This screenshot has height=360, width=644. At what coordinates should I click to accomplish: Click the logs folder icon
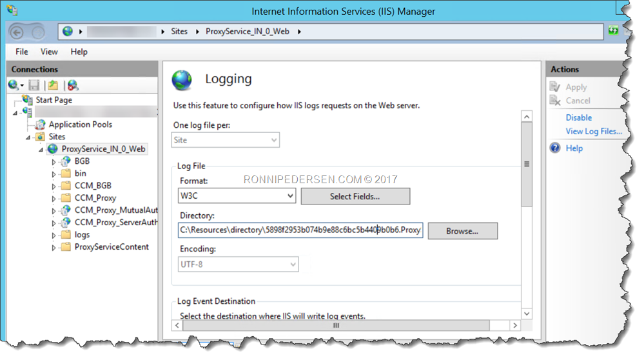[x=66, y=235]
